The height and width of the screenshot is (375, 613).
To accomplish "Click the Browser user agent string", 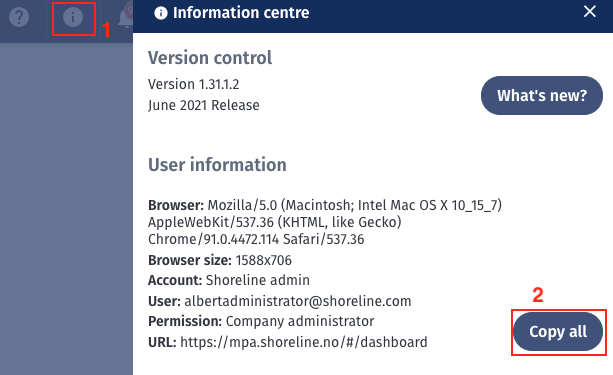I will (324, 222).
